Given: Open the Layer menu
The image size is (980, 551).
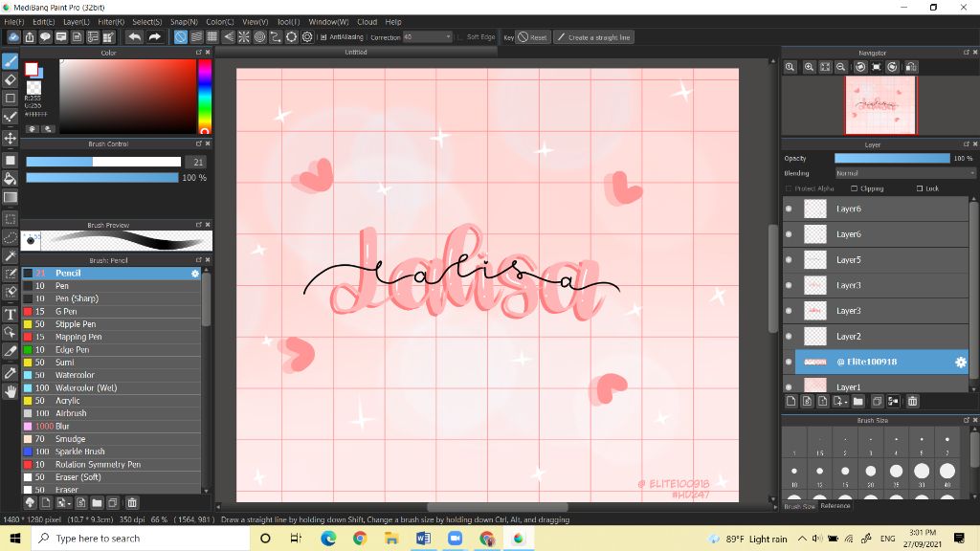Looking at the screenshot, I should (77, 22).
